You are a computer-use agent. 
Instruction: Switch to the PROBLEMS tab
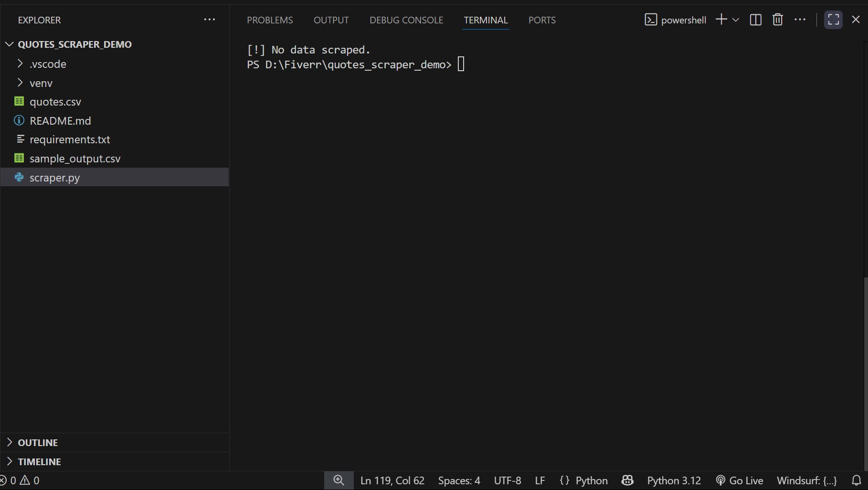click(270, 20)
